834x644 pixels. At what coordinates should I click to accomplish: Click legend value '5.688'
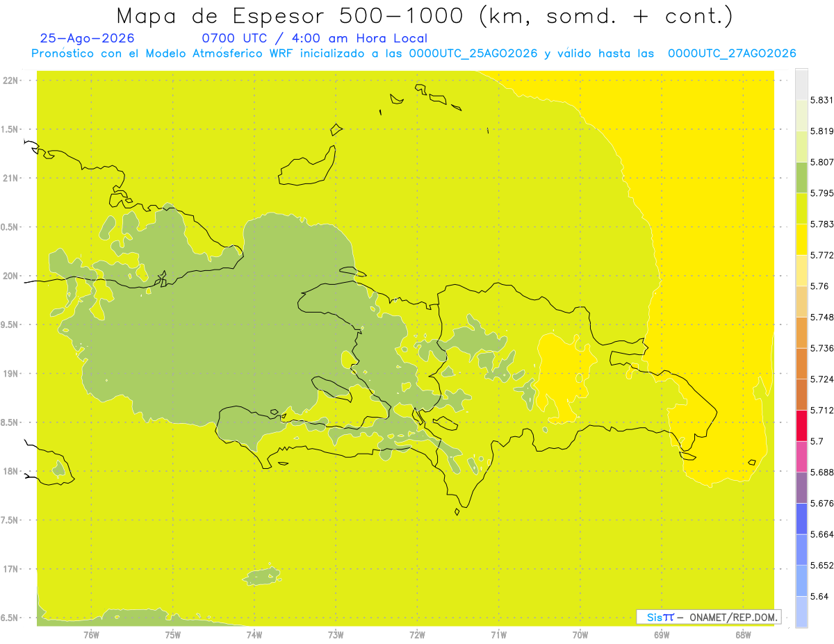pyautogui.click(x=821, y=472)
